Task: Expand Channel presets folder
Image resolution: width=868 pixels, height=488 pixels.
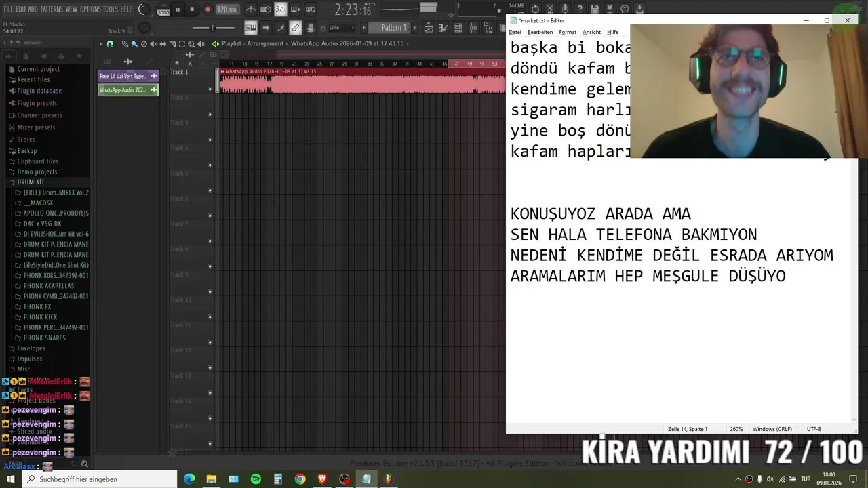Action: (x=39, y=115)
